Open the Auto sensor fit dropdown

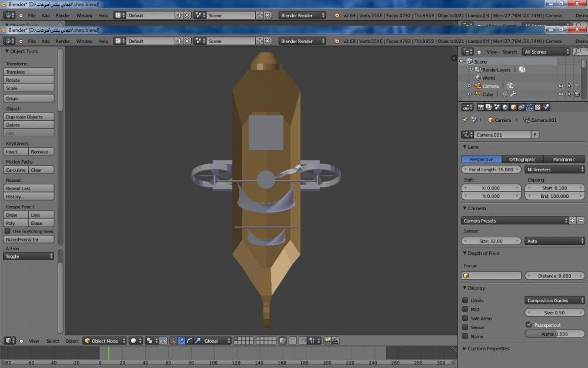coord(554,241)
